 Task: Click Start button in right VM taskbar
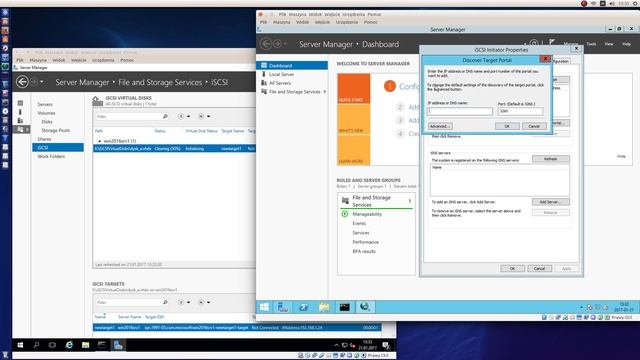(x=264, y=307)
